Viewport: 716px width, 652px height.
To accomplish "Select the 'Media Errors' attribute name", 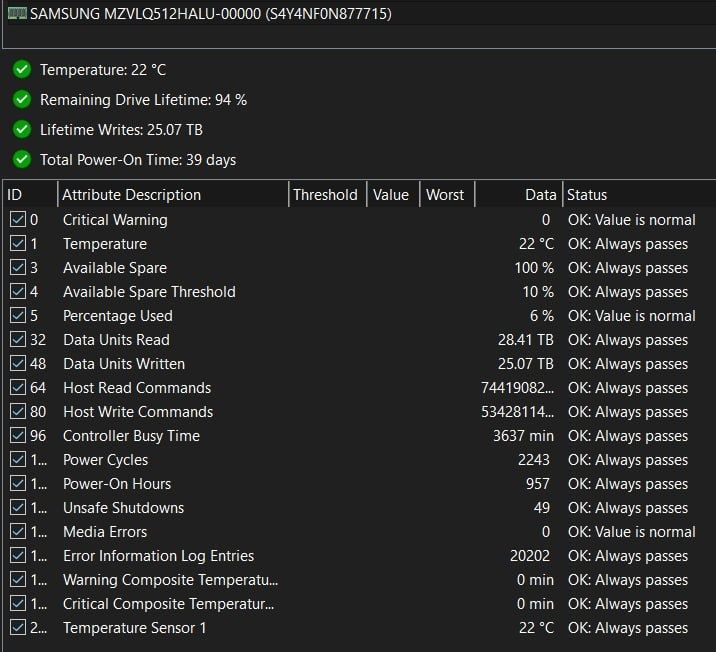I will click(105, 532).
